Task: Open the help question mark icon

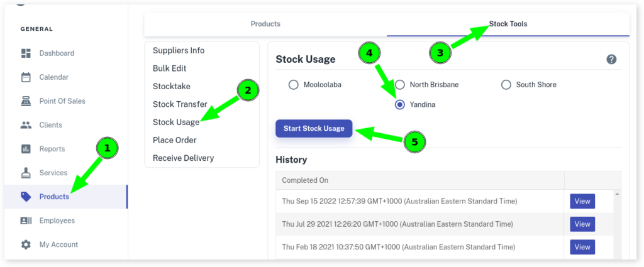Action: [611, 59]
